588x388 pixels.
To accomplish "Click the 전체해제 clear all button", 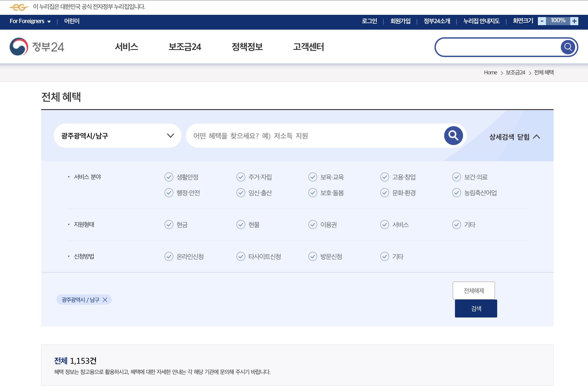I will click(474, 290).
